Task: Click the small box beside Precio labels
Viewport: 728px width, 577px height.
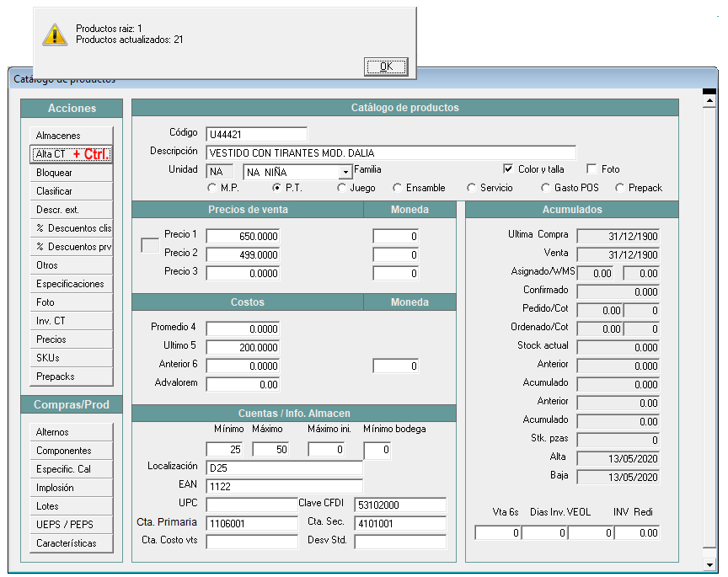Action: [x=150, y=246]
